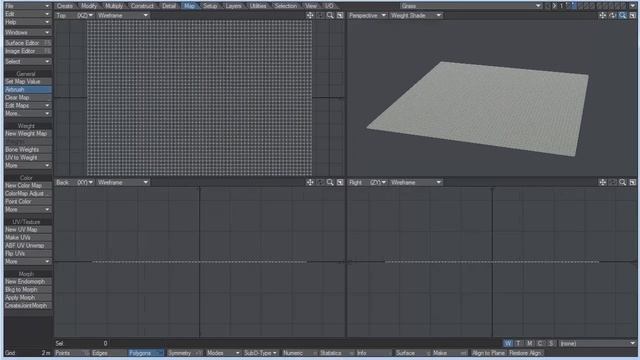640x360 pixels.
Task: Open More dropdown under Weight section
Action: (28, 166)
